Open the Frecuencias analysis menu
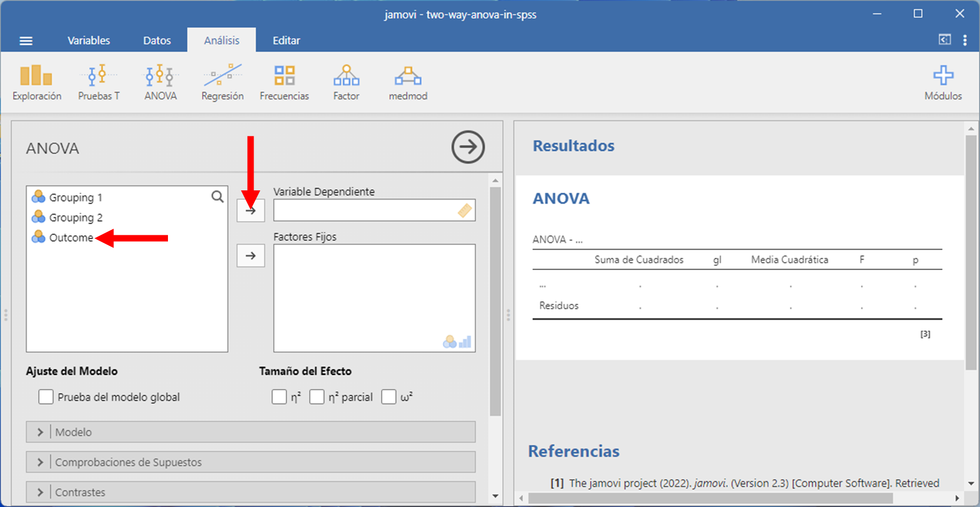Viewport: 980px width, 507px height. pos(284,82)
